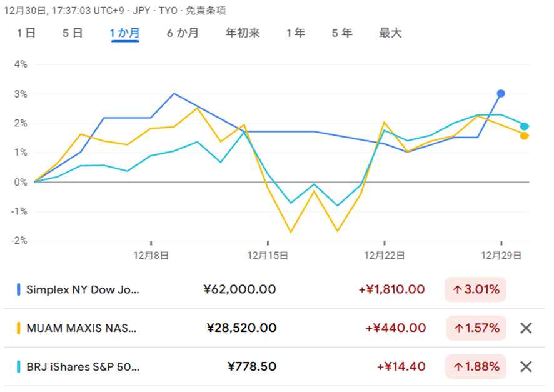Click the blue endpoint dot on chart
This screenshot has width=554, height=392.
click(501, 94)
